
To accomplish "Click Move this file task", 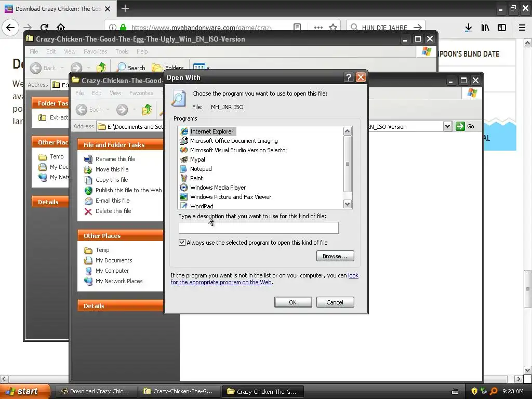I will pyautogui.click(x=112, y=169).
